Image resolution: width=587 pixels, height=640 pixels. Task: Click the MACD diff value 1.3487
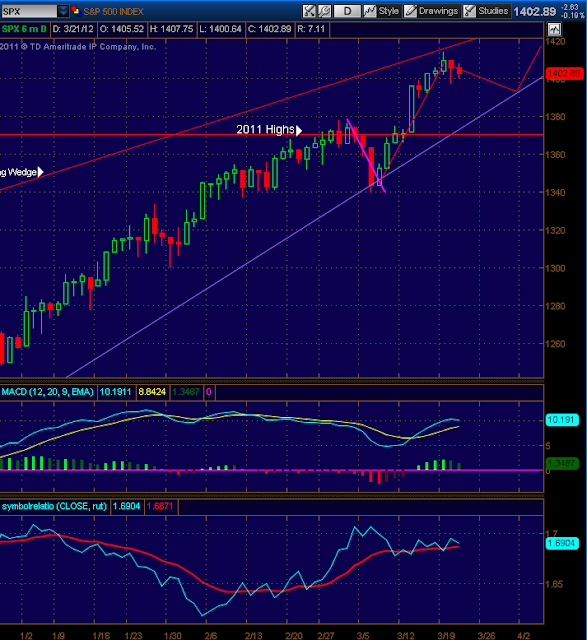point(186,392)
